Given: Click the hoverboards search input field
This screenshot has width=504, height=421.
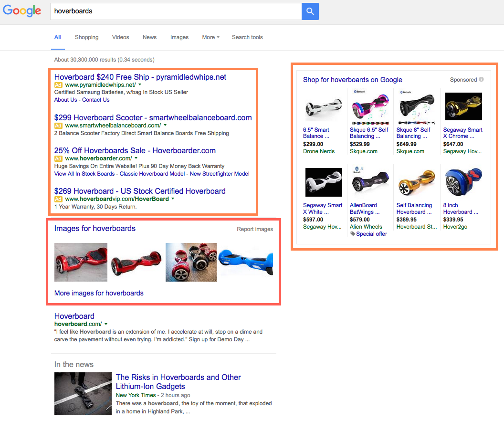Looking at the screenshot, I should pos(176,11).
